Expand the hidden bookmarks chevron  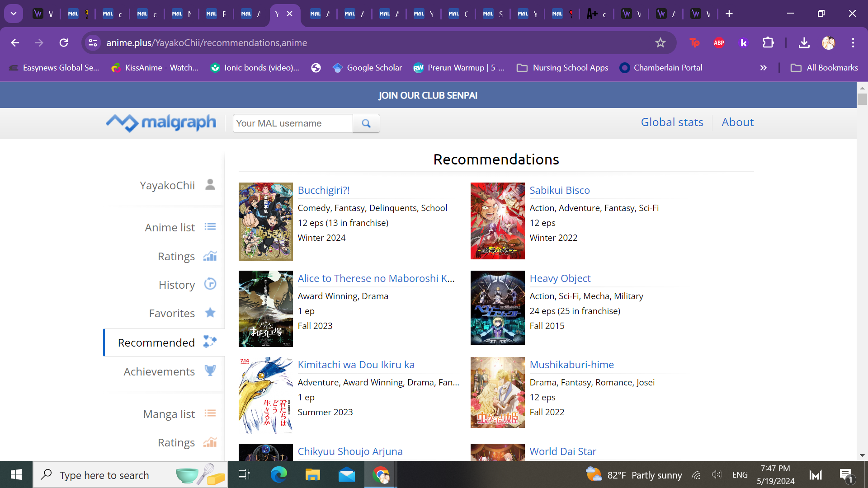763,68
